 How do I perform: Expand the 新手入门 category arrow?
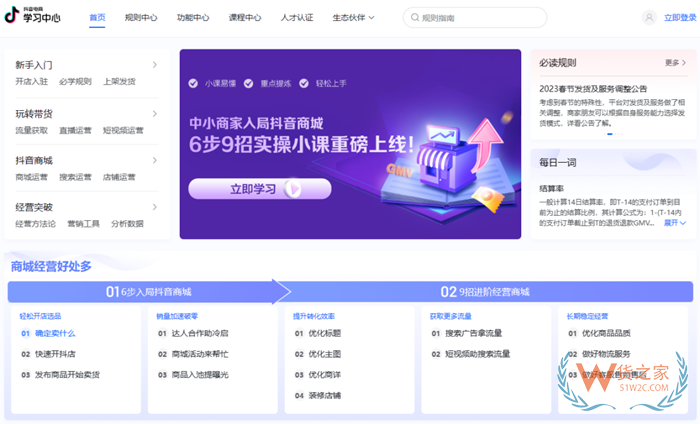[x=154, y=65]
